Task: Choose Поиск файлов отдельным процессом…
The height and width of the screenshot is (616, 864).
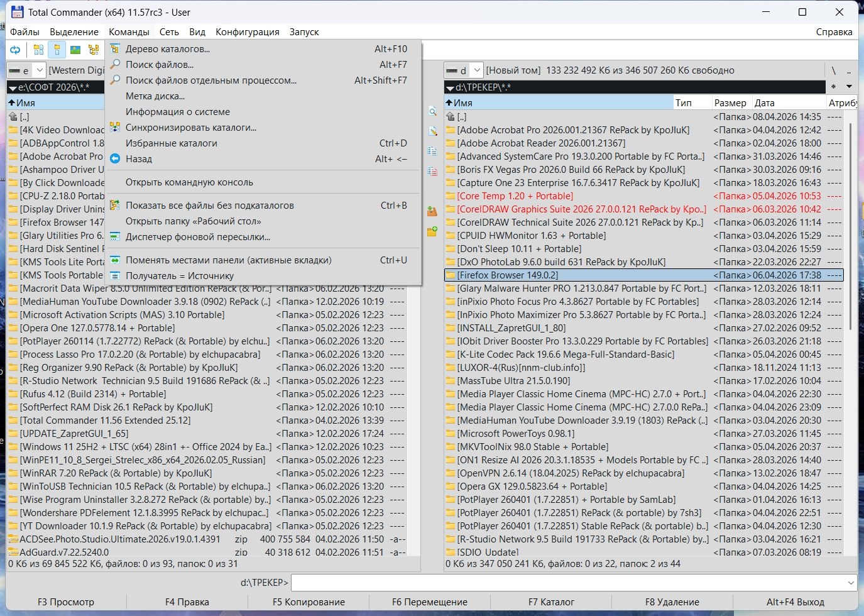Action: coord(263,80)
